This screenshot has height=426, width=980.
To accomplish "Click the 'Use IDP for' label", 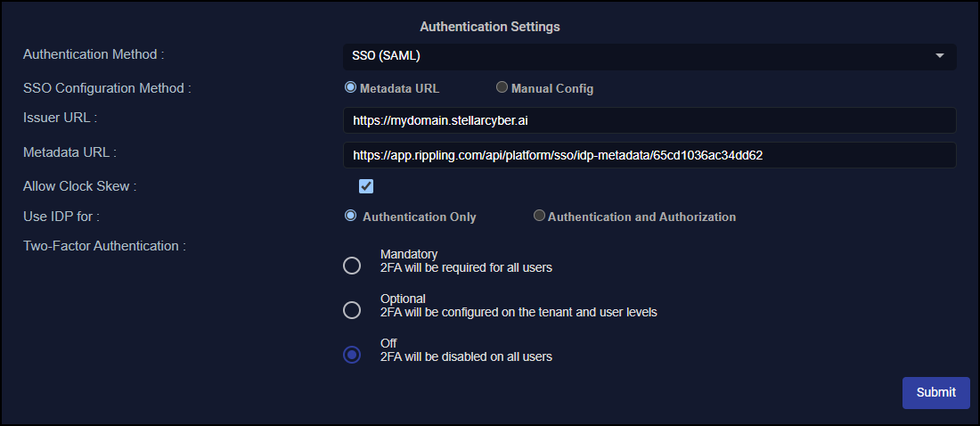I will click(x=60, y=217).
